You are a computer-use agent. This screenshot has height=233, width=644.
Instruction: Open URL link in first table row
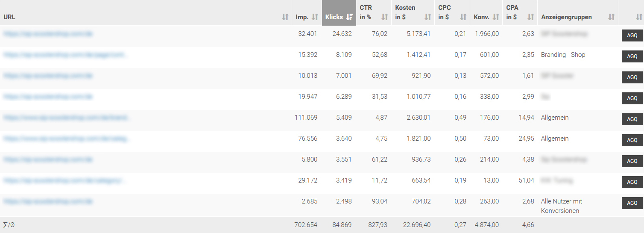(x=48, y=33)
